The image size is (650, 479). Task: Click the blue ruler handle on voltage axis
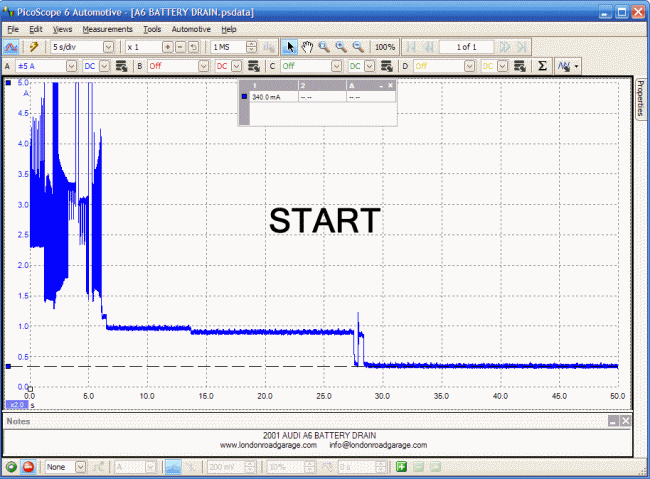8,366
